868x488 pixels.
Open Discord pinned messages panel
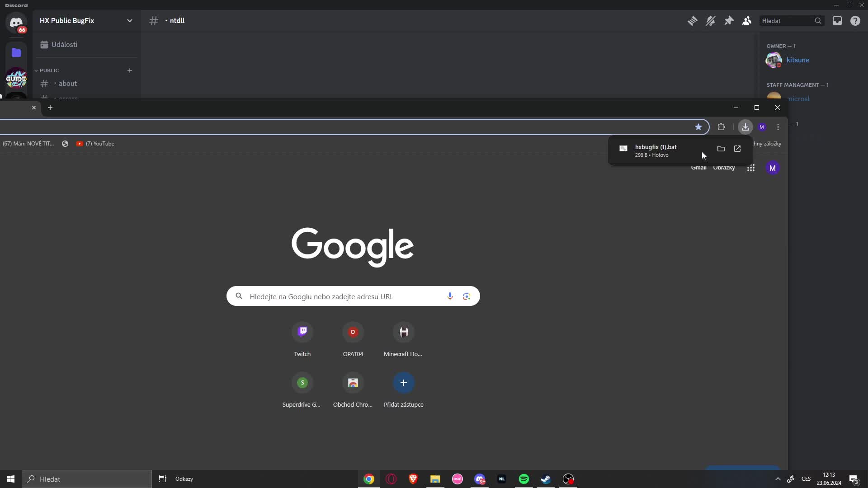729,21
